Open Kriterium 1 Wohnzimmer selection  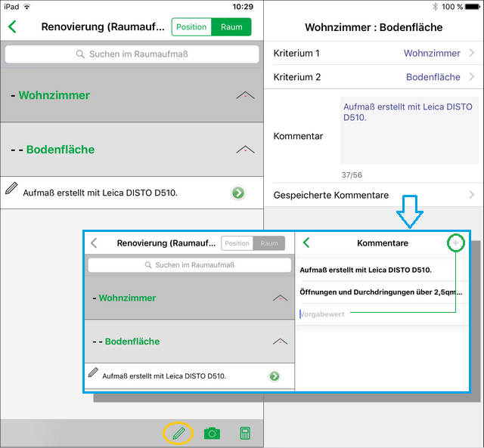[374, 54]
